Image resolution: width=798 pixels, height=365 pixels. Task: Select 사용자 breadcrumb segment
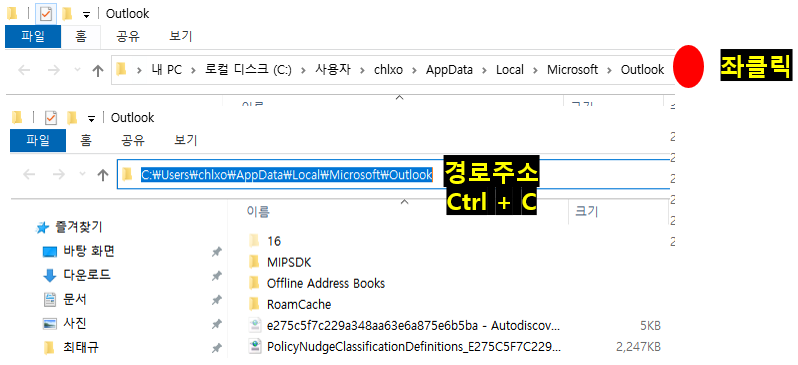333,70
